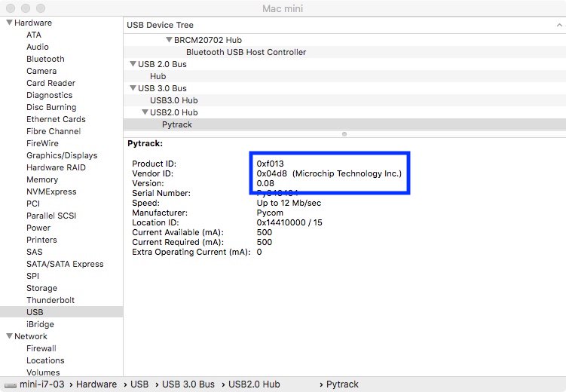The height and width of the screenshot is (392, 566).
Task: Select the Pytrack device row
Action: [344, 124]
